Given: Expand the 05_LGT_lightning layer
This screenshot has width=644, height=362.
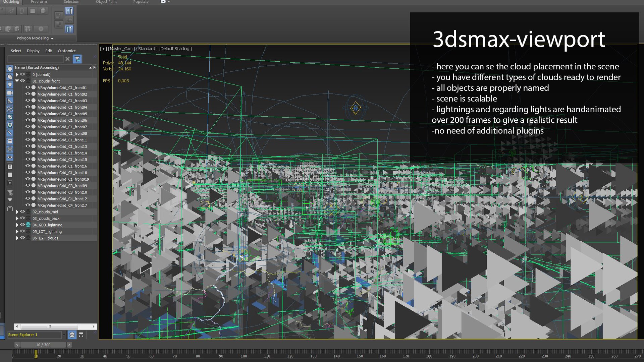Looking at the screenshot, I should point(17,231).
